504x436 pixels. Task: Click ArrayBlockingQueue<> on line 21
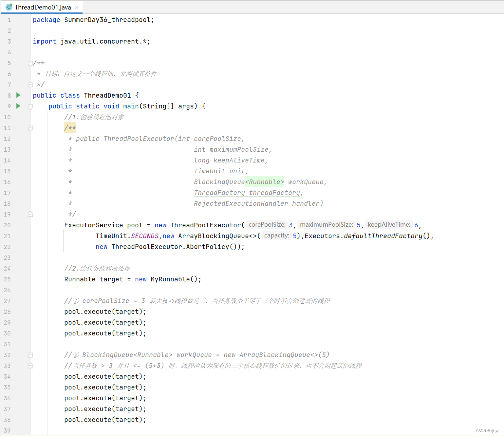click(x=217, y=236)
